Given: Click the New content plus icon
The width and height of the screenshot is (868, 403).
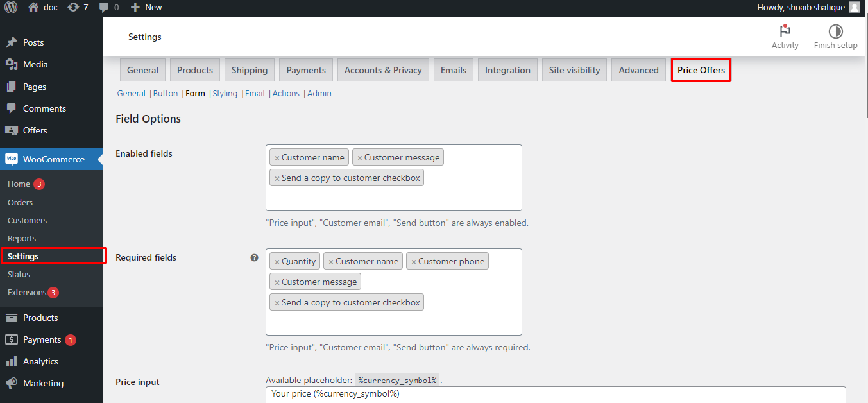Looking at the screenshot, I should pyautogui.click(x=135, y=8).
